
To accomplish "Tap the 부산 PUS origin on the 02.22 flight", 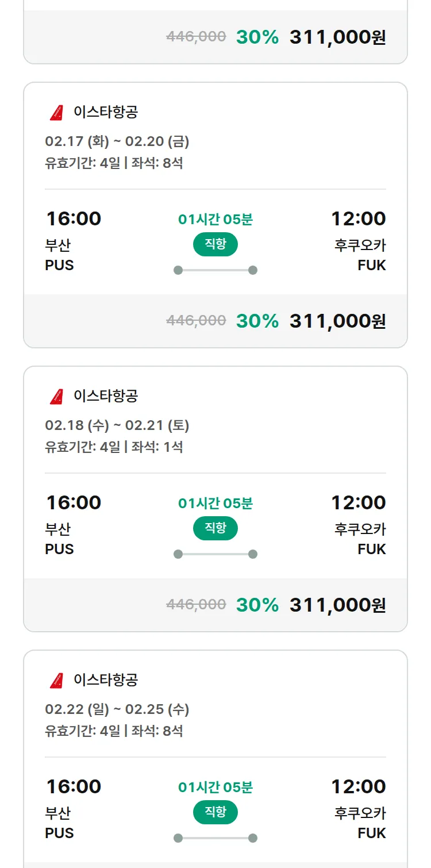I will (x=59, y=823).
